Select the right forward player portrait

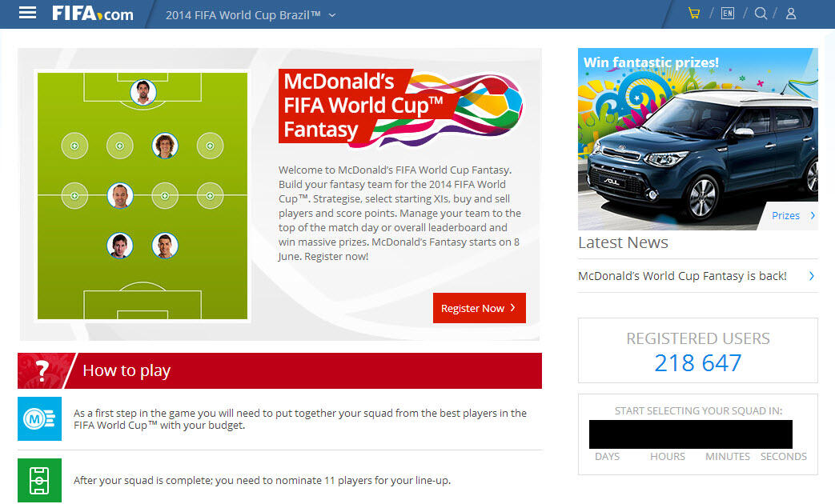(165, 246)
